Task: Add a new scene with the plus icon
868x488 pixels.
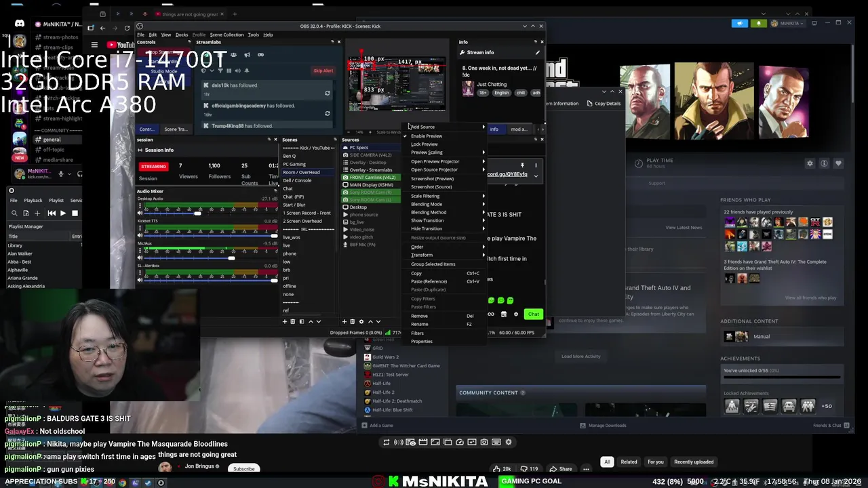Action: pyautogui.click(x=285, y=321)
